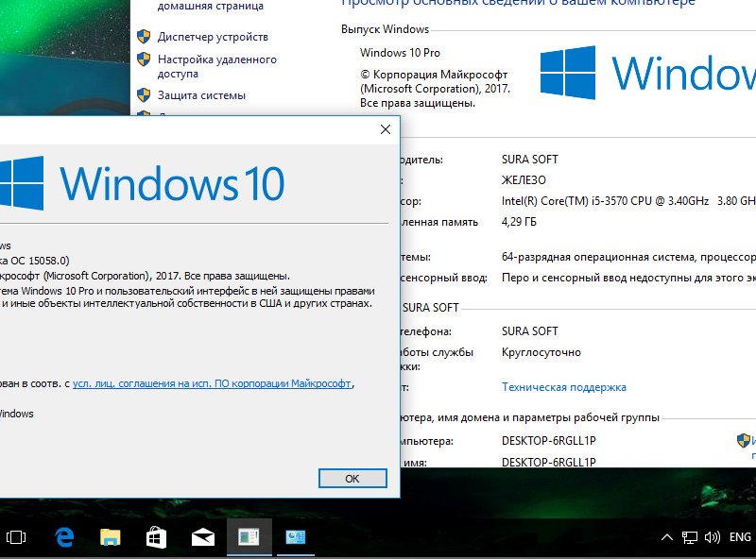Select the Перо и сенсорный ввод value
The image size is (756, 559).
point(628,278)
